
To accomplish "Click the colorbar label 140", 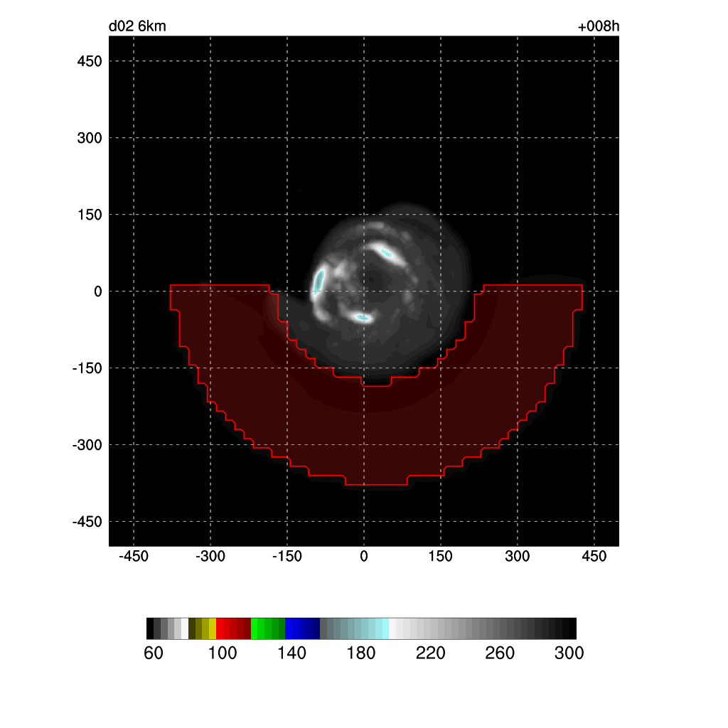I will click(x=291, y=653).
